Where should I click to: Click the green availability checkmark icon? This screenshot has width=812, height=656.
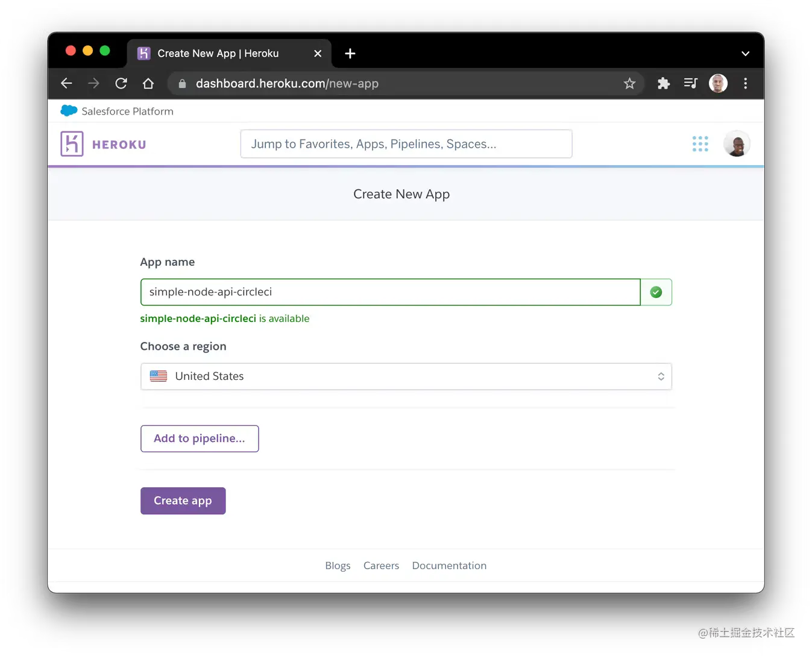(656, 292)
